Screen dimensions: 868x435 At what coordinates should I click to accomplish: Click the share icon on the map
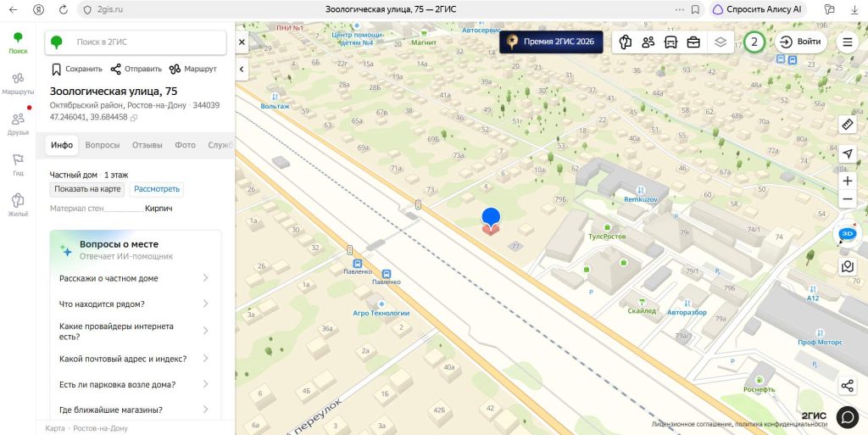[x=848, y=386]
